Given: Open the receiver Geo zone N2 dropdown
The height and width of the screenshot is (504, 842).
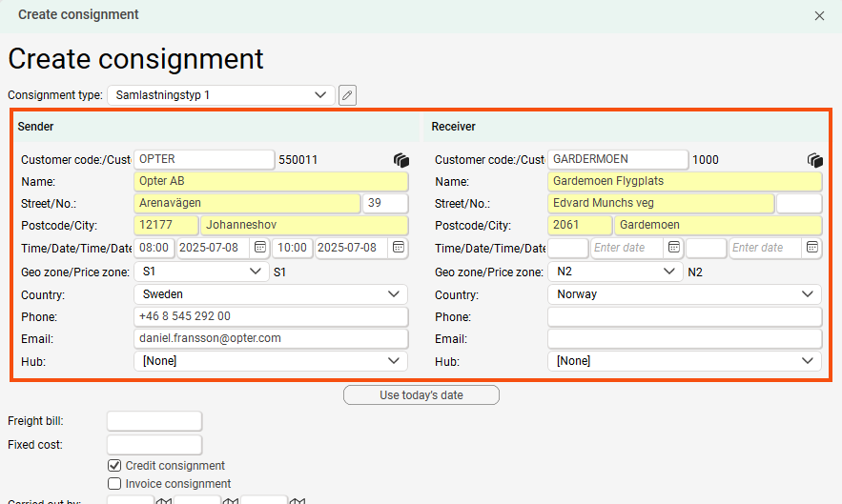Looking at the screenshot, I should point(615,272).
